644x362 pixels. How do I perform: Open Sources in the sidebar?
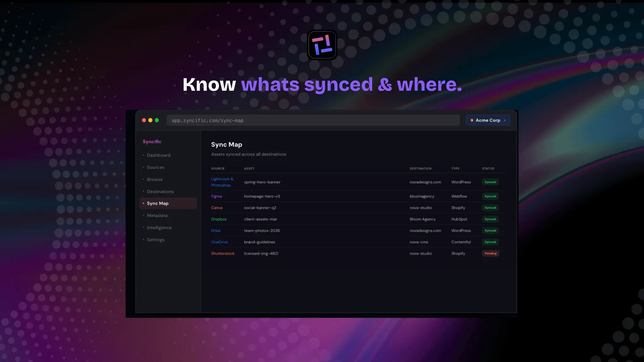click(x=155, y=167)
